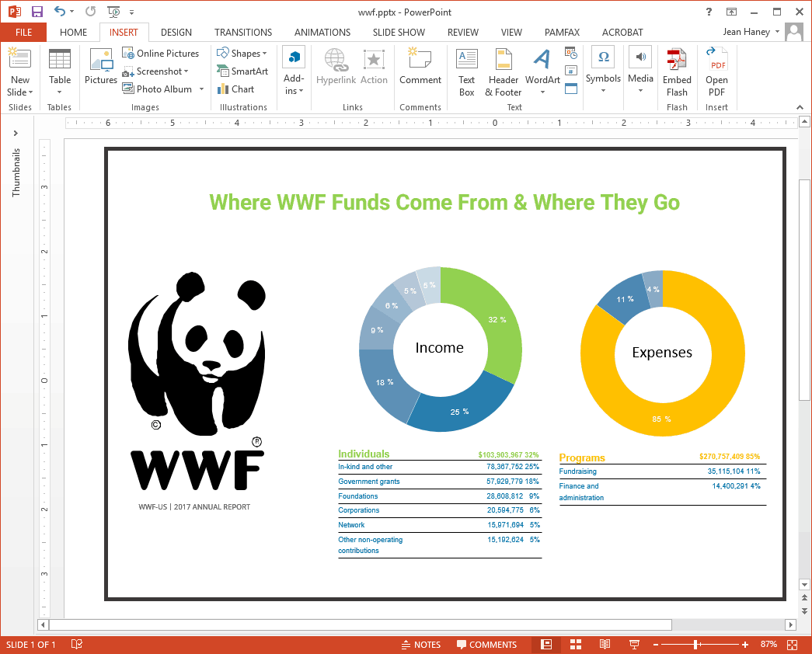Click Photo Album button
This screenshot has height=654, width=812.
tap(158, 89)
